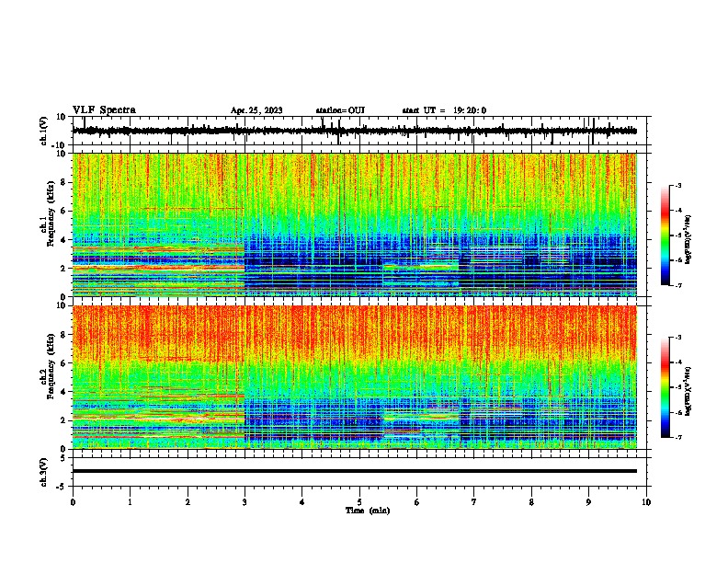Viewport: 728px width, 563px height.
Task: Click the "ch.1(V)" waveform axis label
Action: tap(44, 131)
